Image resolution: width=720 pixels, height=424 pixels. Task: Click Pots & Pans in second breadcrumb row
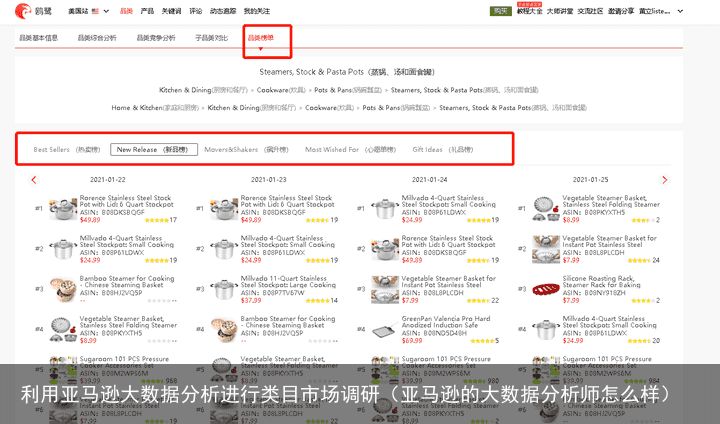pyautogui.click(x=380, y=107)
